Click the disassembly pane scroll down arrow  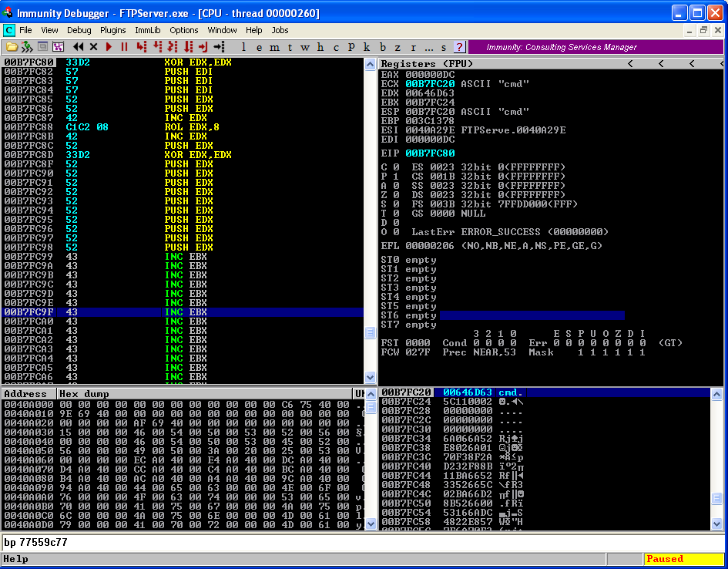tap(370, 377)
